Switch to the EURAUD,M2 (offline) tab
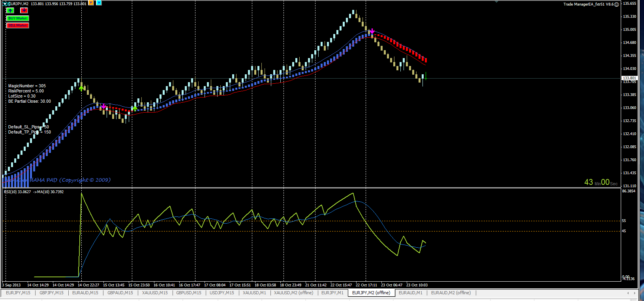The height and width of the screenshot is (301, 644). click(x=451, y=293)
